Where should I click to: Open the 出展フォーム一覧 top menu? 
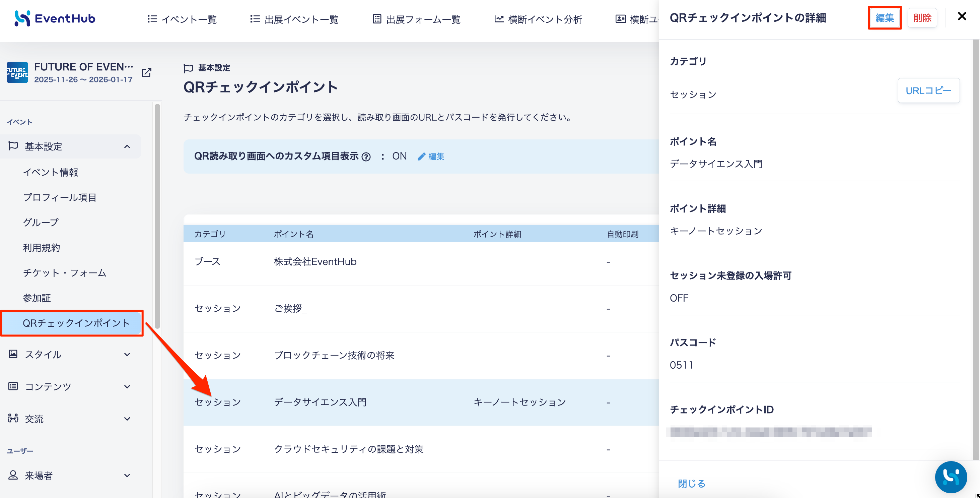(417, 19)
